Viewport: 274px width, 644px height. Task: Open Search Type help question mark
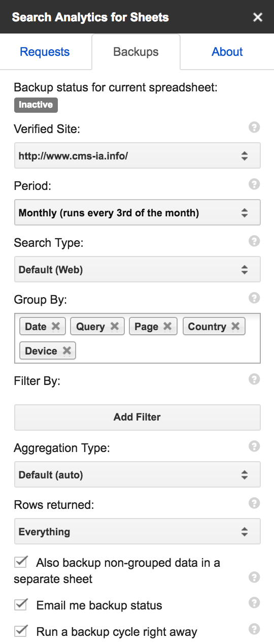pos(254,241)
